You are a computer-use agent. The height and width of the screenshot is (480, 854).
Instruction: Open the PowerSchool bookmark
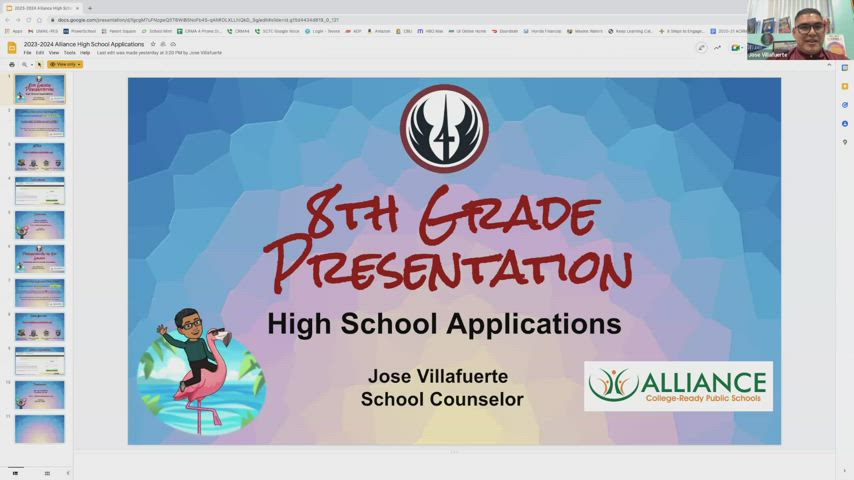pyautogui.click(x=80, y=31)
